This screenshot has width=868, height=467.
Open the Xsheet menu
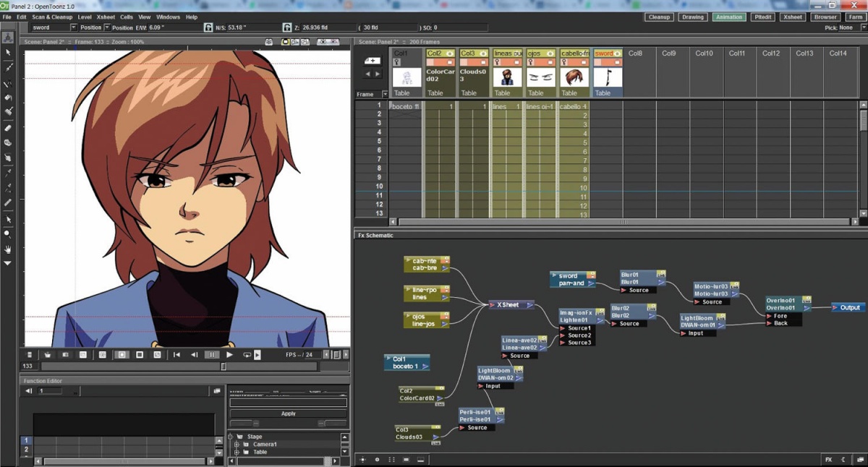[106, 17]
